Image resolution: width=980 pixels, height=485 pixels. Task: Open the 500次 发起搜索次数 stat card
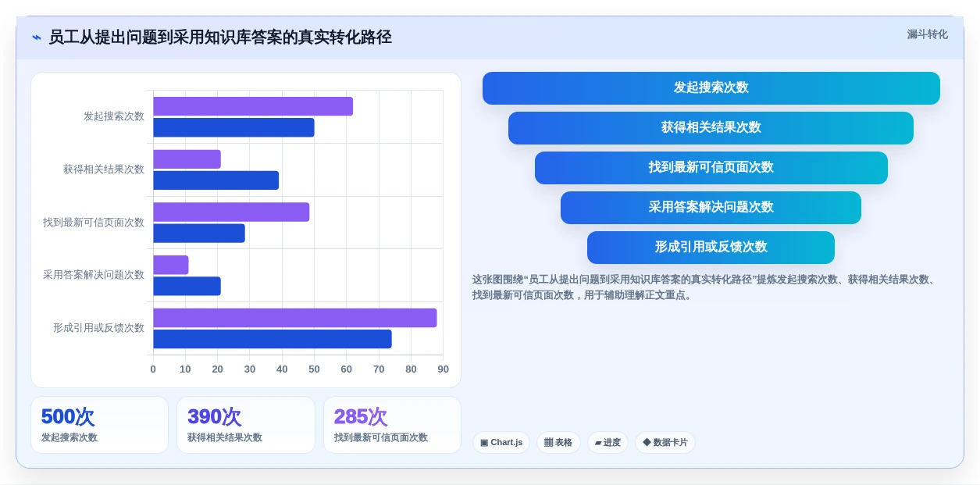click(x=99, y=425)
